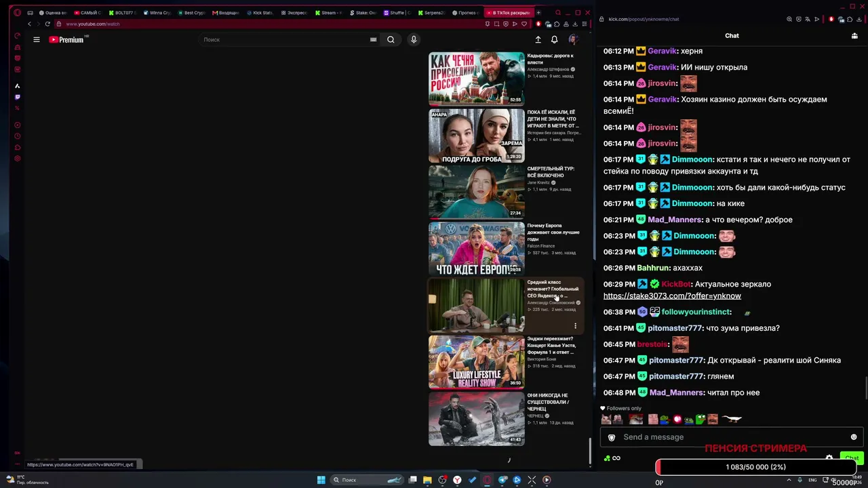Switch ENG keyboard language in system tray
The height and width of the screenshot is (488, 868).
tap(812, 480)
